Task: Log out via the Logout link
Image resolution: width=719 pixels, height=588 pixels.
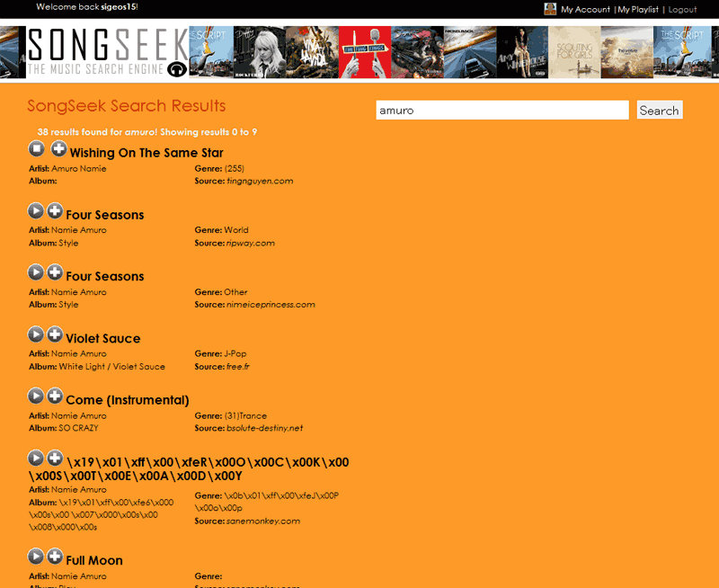Action: click(x=682, y=9)
